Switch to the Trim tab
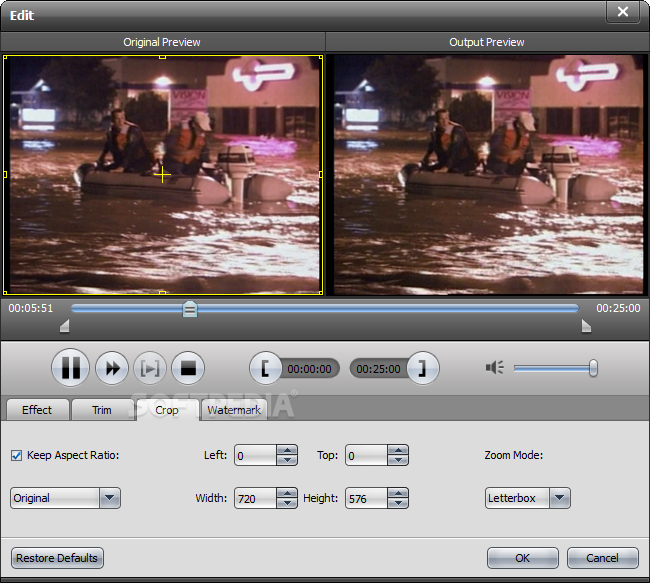Image resolution: width=650 pixels, height=583 pixels. tap(102, 410)
